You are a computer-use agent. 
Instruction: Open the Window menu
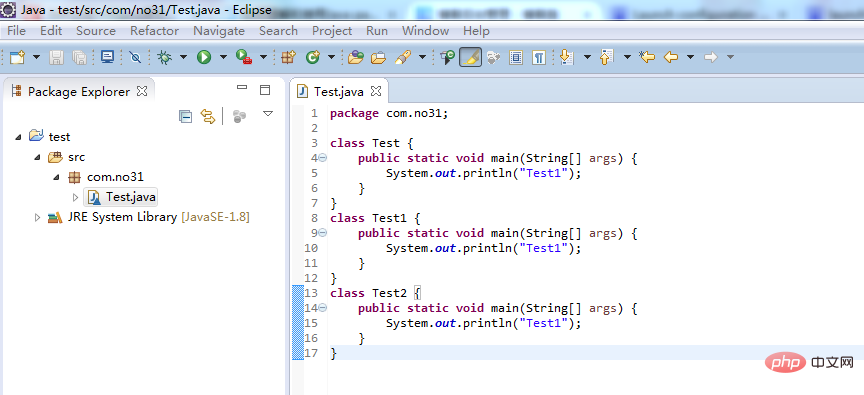(425, 31)
